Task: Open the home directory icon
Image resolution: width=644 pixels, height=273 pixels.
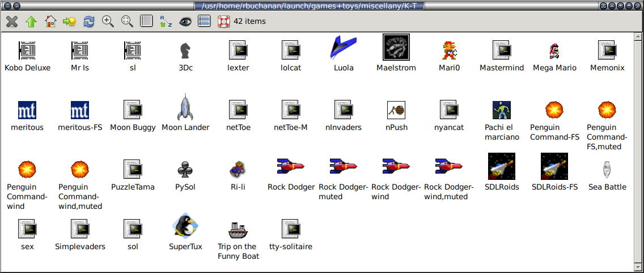Action: tap(50, 21)
